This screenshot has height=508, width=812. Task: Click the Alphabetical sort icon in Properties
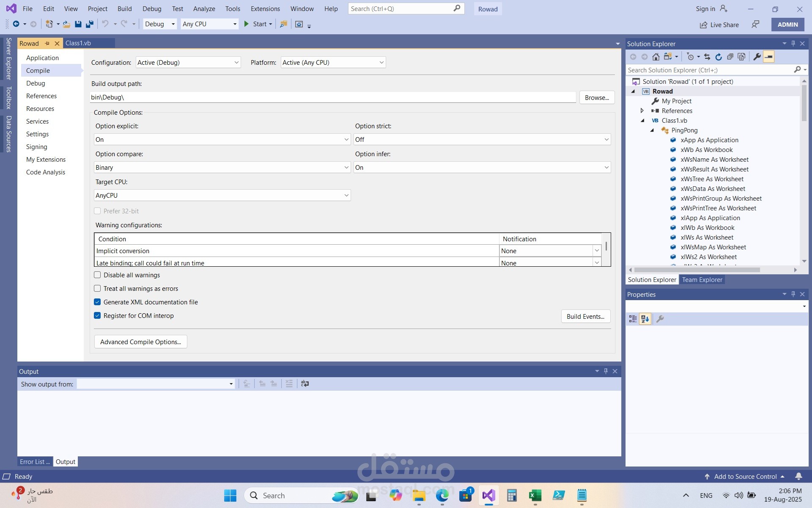[645, 319]
